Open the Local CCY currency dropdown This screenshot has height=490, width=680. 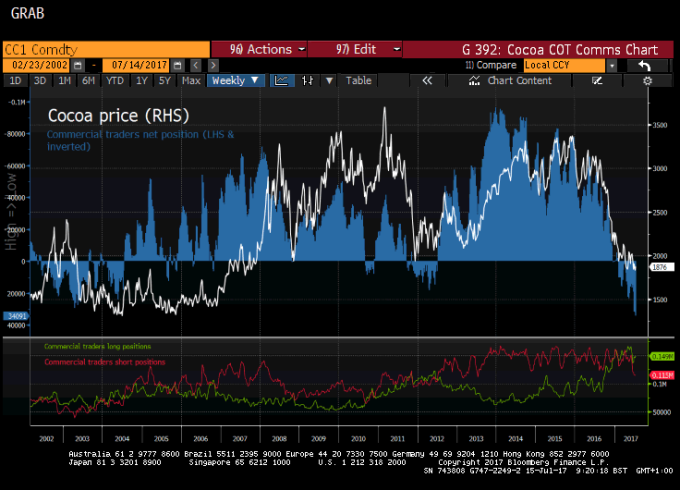coord(571,65)
